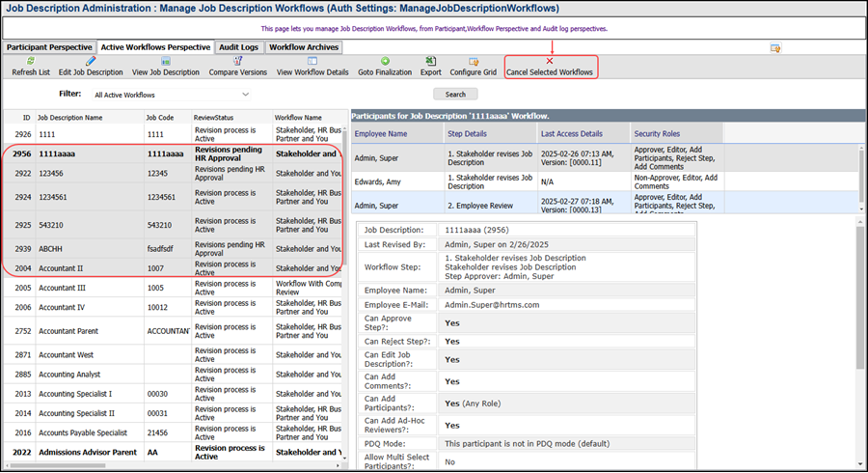Click the Admin.Super@hrtms.com email value
868x473 pixels.
coord(492,305)
